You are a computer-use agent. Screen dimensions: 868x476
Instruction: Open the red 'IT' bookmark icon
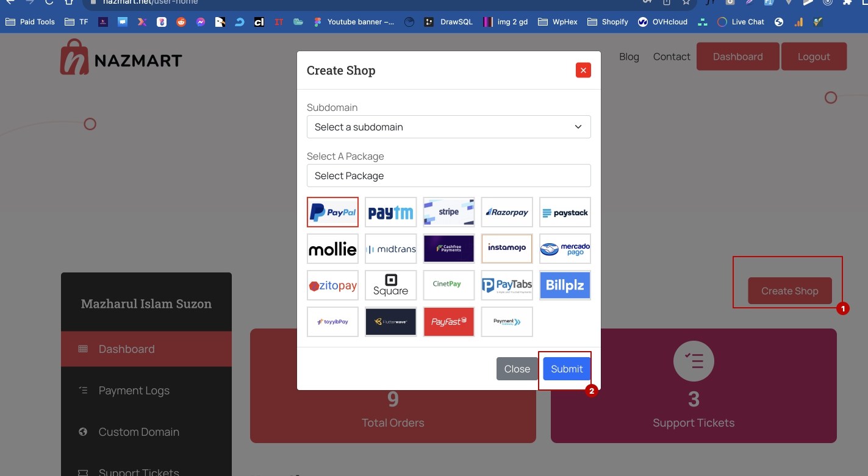click(x=279, y=22)
